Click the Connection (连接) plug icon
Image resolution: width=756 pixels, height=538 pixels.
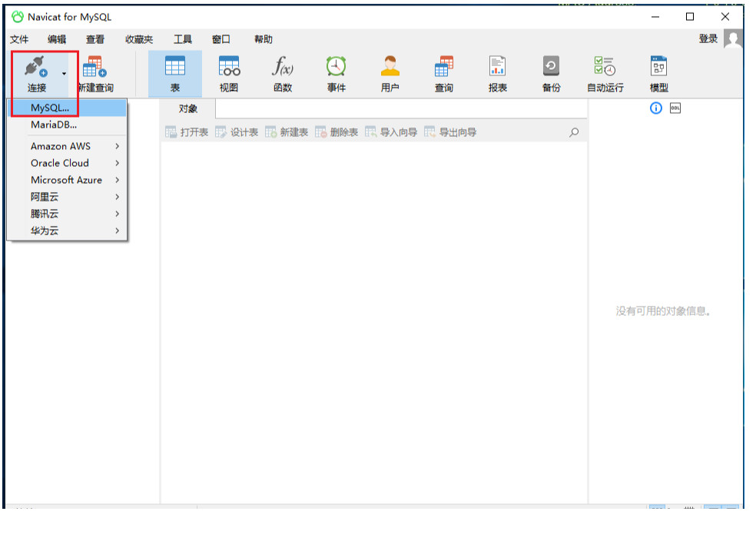[36, 67]
